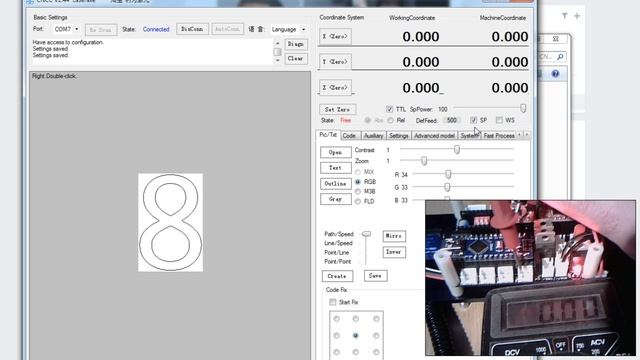Open the Advanced model tab
Viewport: 640px width, 360px height.
(434, 136)
